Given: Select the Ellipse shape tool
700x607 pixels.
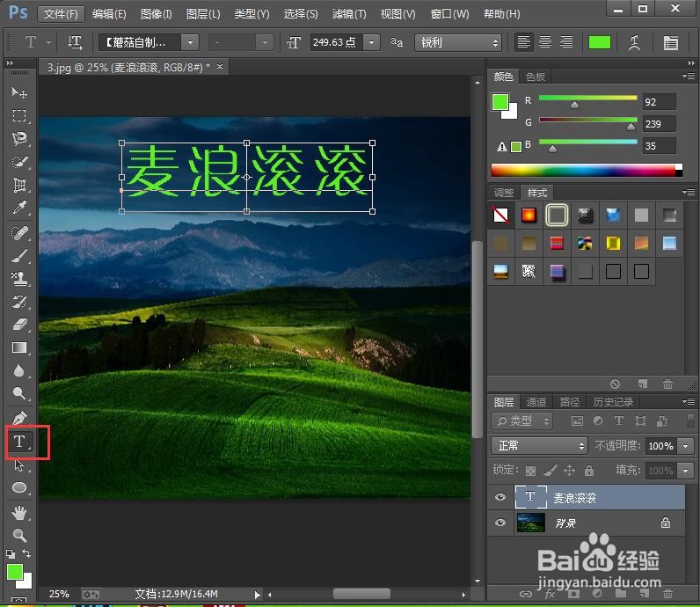Looking at the screenshot, I should [x=19, y=487].
